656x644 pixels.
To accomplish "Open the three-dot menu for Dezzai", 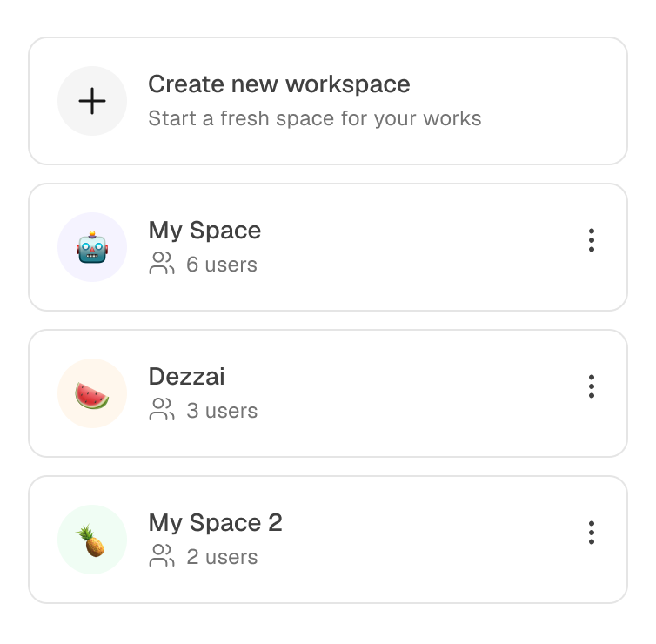I will [x=592, y=386].
